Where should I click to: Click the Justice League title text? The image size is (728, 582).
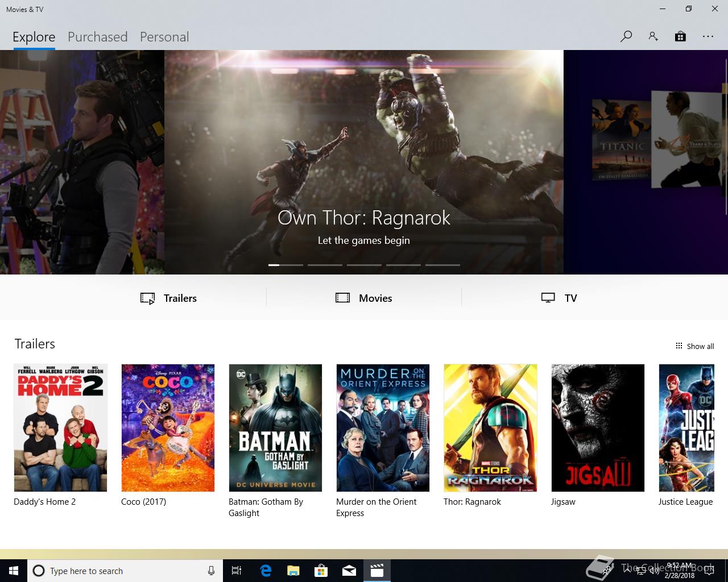click(685, 502)
